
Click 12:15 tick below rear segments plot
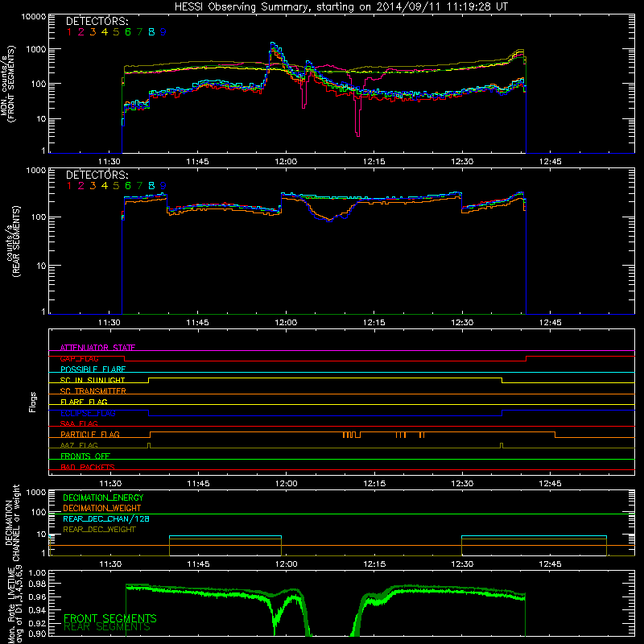coord(374,323)
